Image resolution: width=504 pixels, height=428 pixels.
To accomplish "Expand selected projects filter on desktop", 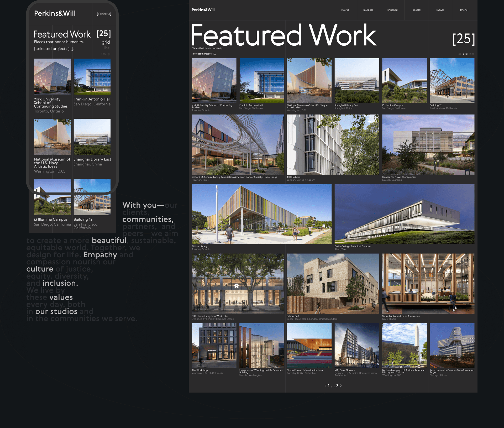I will (x=203, y=54).
